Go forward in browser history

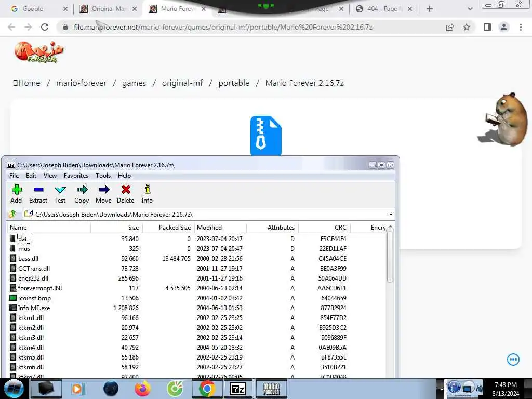pyautogui.click(x=28, y=27)
